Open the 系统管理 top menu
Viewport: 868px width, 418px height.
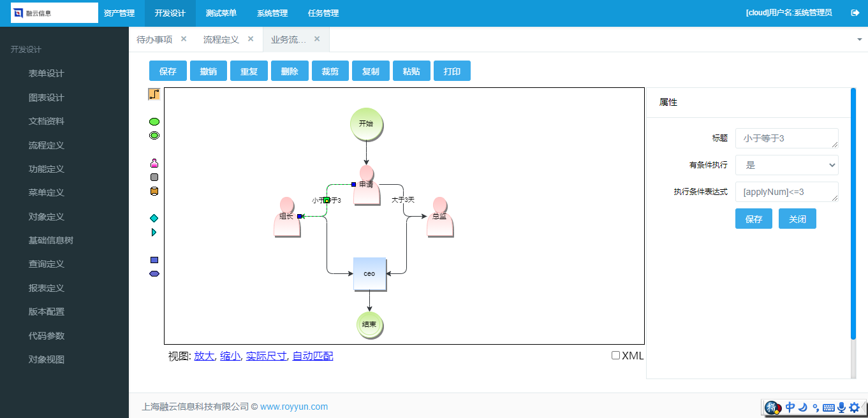coord(272,13)
